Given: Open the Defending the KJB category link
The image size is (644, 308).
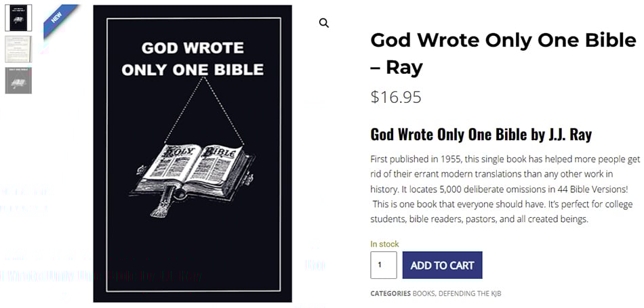Looking at the screenshot, I should pos(470,293).
